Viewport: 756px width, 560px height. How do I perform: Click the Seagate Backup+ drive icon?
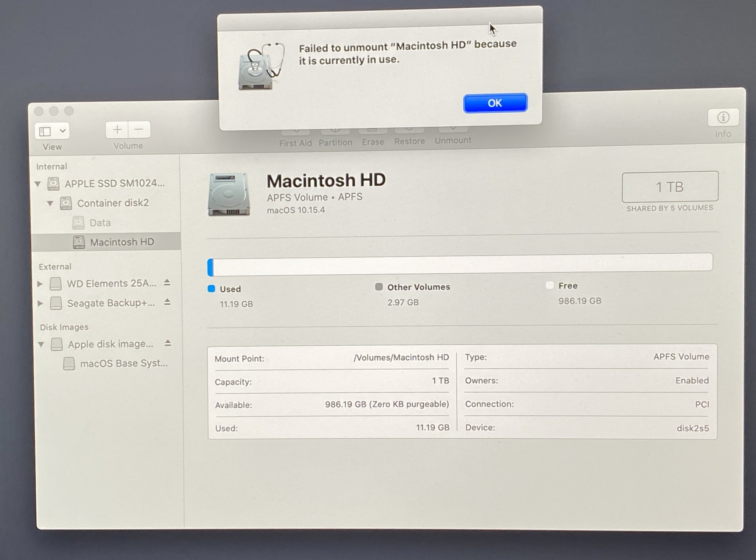pos(56,303)
